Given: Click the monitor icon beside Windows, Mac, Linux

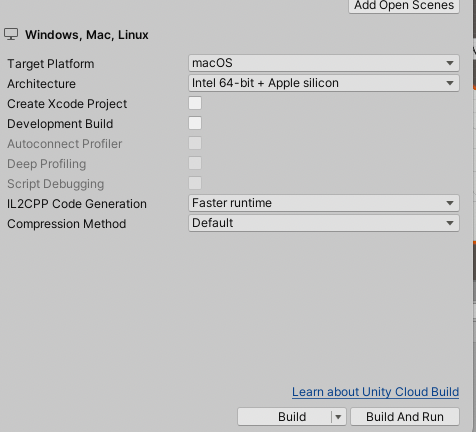Looking at the screenshot, I should [11, 34].
